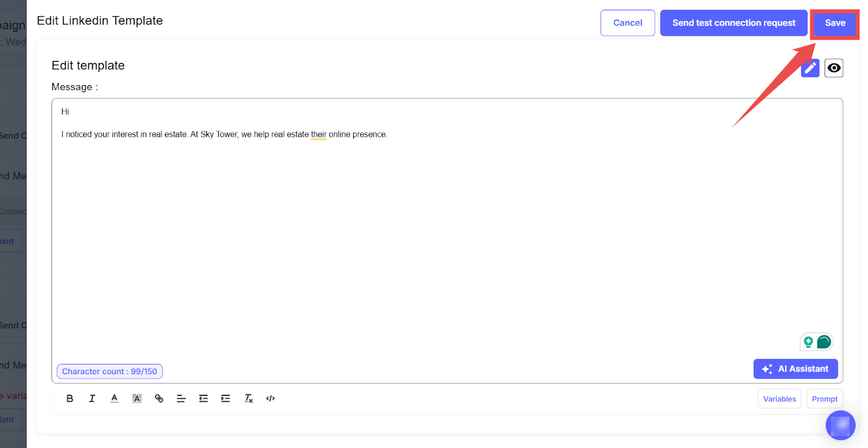Viewport: 868px width, 448px height.
Task: Open the AI Assistant
Action: tap(795, 369)
